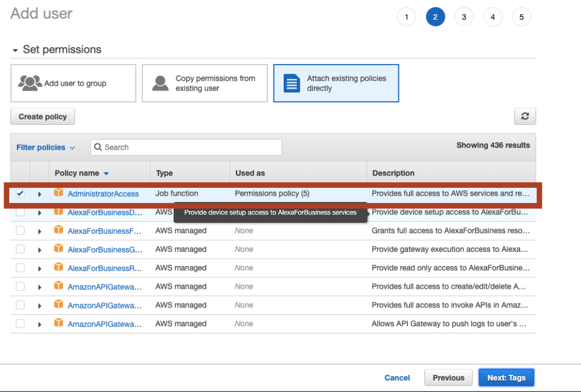The image size is (581, 392).
Task: Expand the AlexaForBusinessG... row details
Action: 40,250
